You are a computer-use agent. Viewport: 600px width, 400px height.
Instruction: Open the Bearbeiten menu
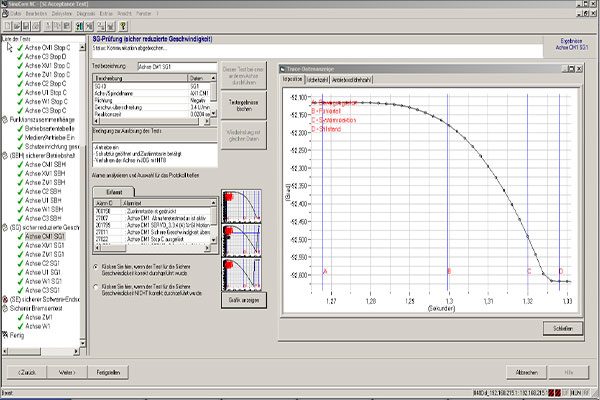[36, 13]
